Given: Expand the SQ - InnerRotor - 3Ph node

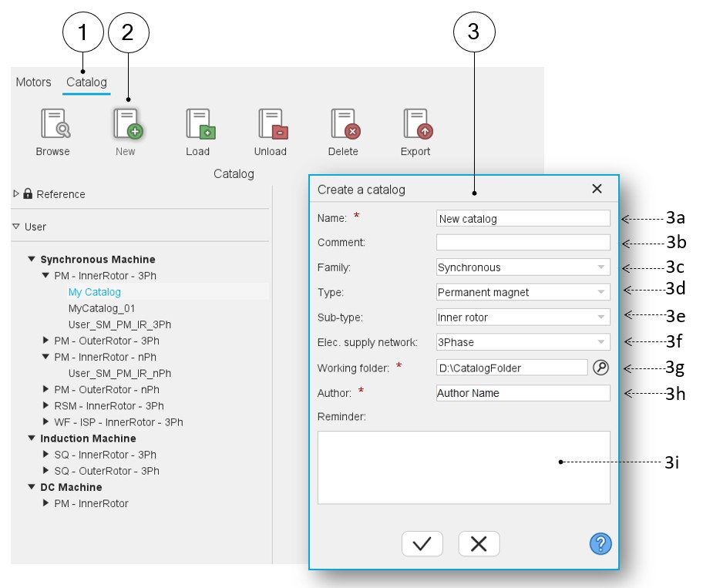Looking at the screenshot, I should 45,454.
